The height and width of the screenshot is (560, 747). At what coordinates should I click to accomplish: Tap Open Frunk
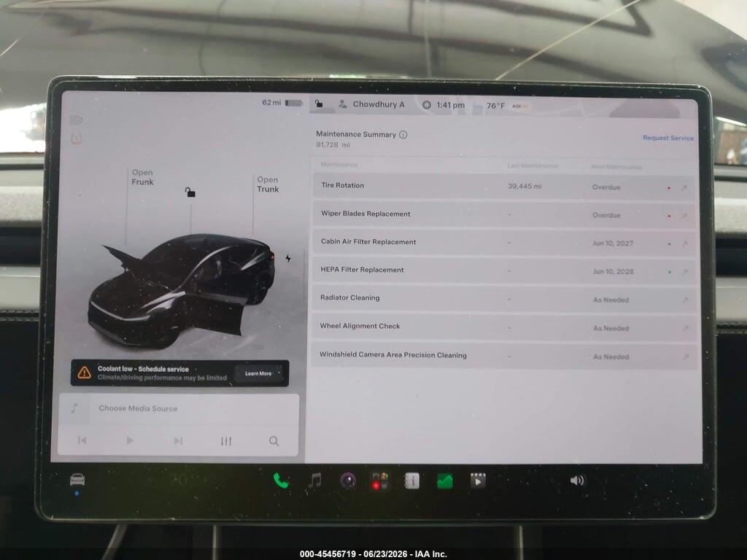pos(142,177)
